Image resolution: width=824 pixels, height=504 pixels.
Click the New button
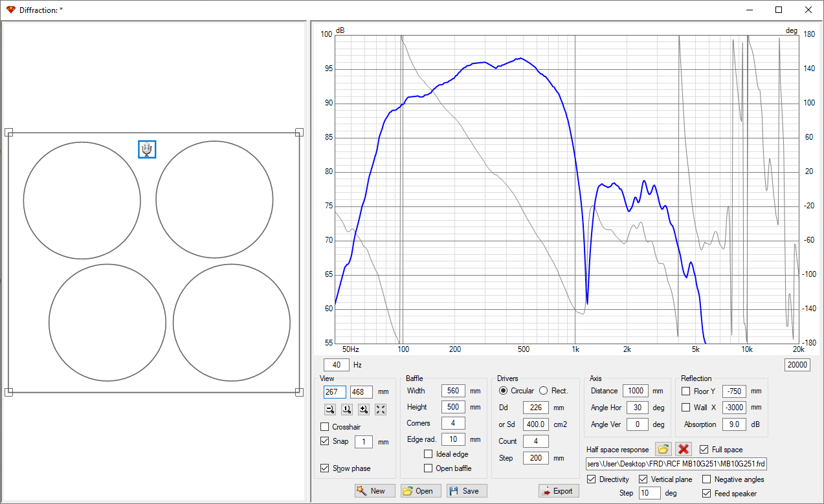[x=375, y=491]
